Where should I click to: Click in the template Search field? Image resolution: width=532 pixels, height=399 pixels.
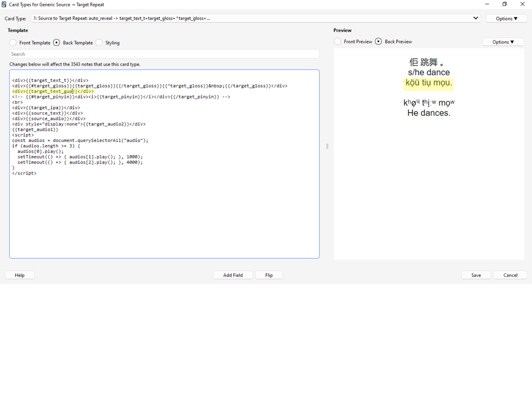164,54
